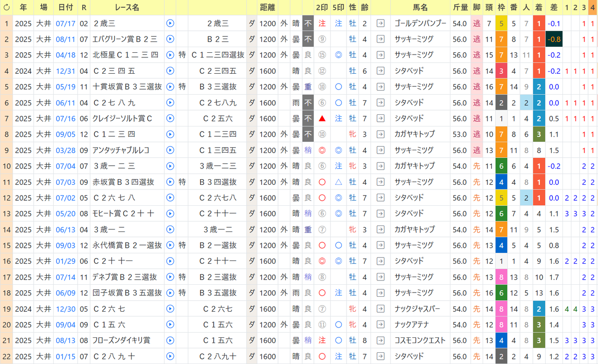Play the race video in the 12/31 row

point(170,71)
